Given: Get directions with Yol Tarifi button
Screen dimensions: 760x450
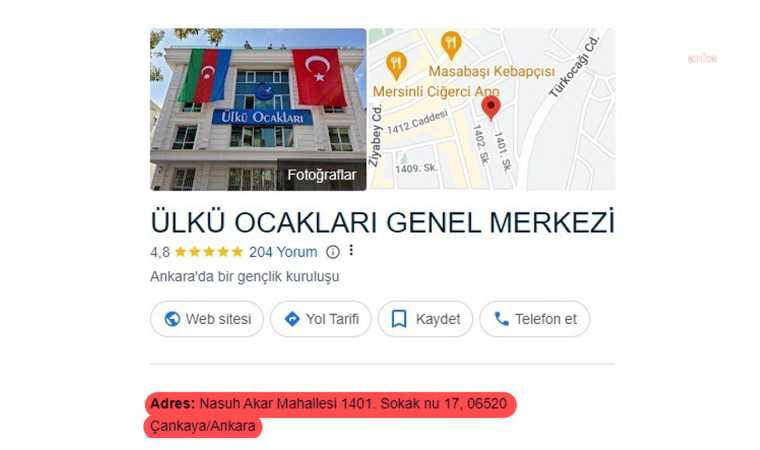Looking at the screenshot, I should [x=320, y=319].
